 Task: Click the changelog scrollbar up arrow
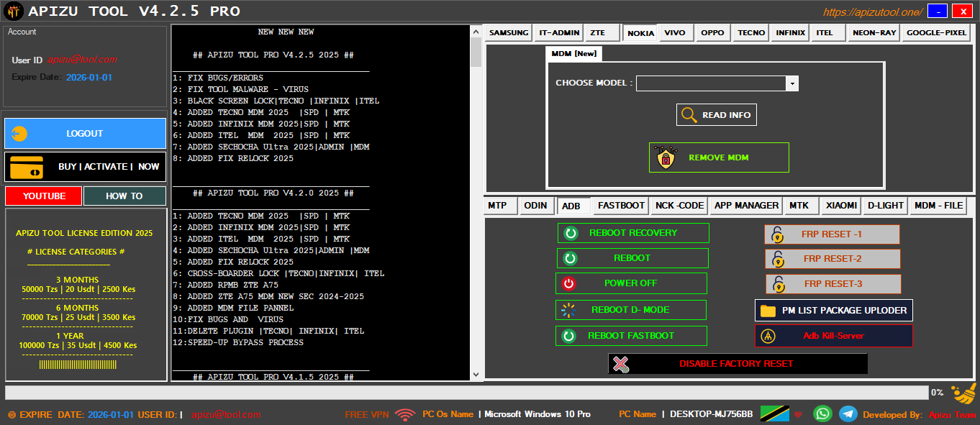pos(476,32)
